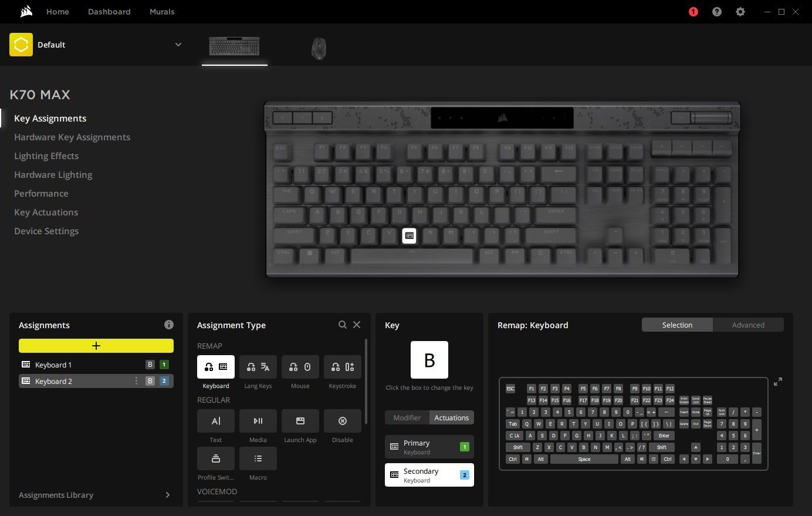
Task: Choose the Macro assignment type
Action: pos(258,458)
